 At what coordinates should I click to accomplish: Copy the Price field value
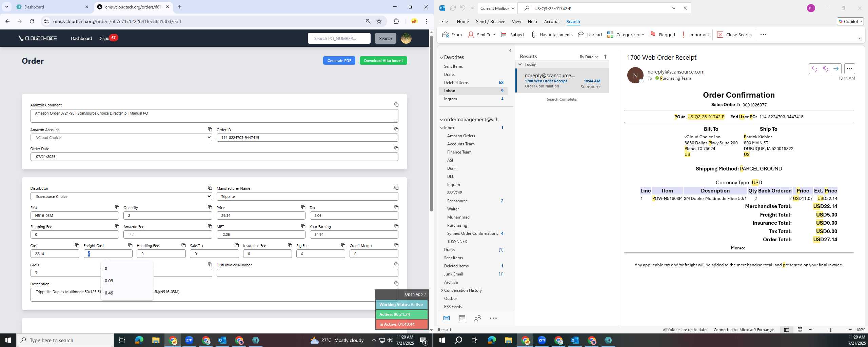303,207
